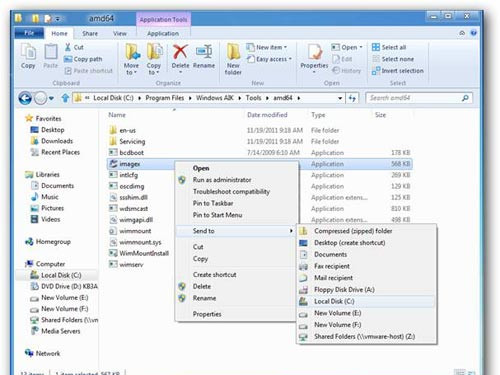Sort by the Name column header
500x375 pixels.
click(x=117, y=115)
